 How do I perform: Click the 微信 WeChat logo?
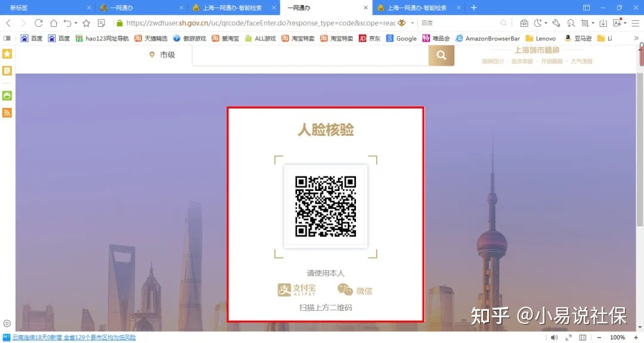click(355, 290)
